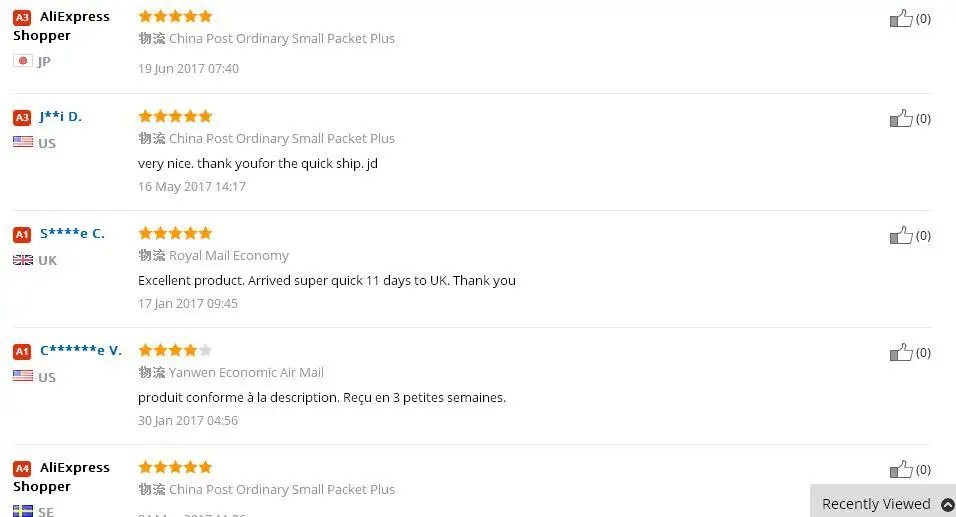Click A3 badge next to J**i D.
The image size is (956, 517).
22,117
